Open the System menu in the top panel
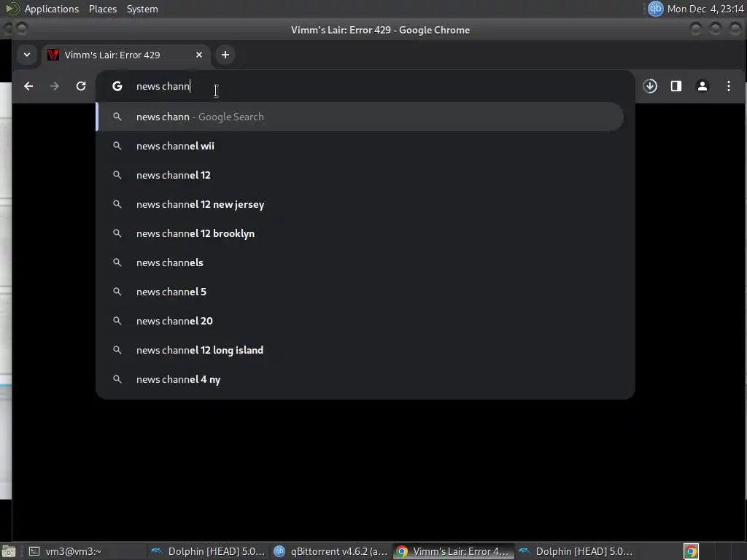Viewport: 747px width, 560px height. (142, 9)
